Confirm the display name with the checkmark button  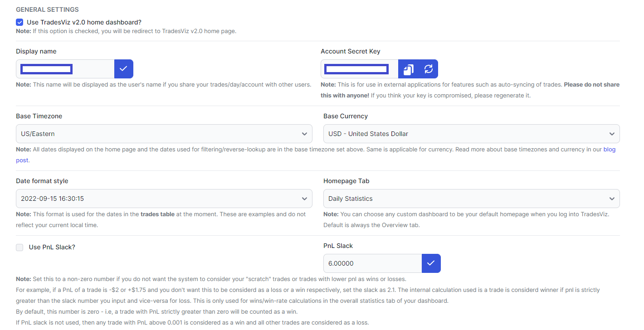tap(123, 69)
